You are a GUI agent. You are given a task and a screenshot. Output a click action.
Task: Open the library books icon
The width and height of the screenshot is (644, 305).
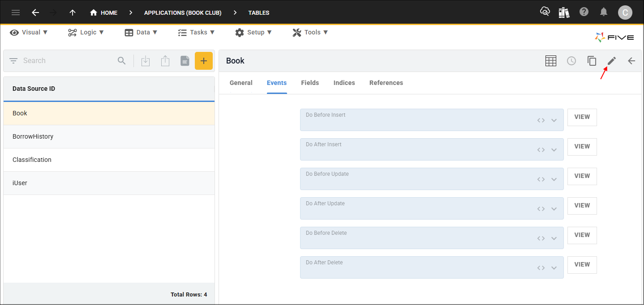564,12
